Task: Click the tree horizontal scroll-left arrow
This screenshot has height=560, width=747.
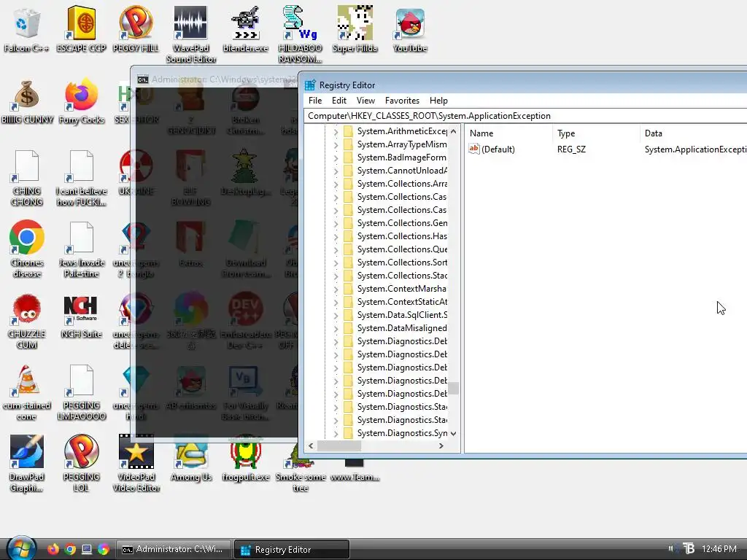Action: click(311, 446)
